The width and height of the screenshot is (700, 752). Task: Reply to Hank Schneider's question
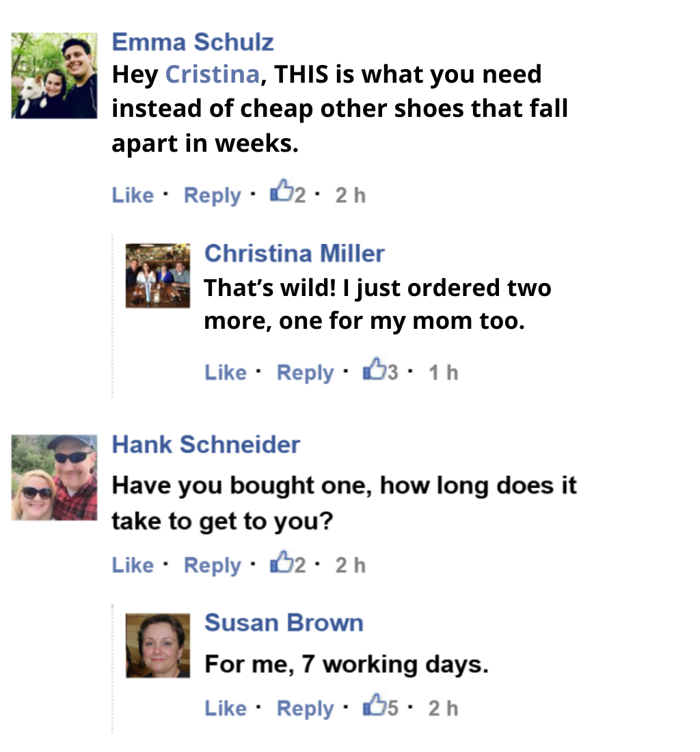tap(212, 565)
